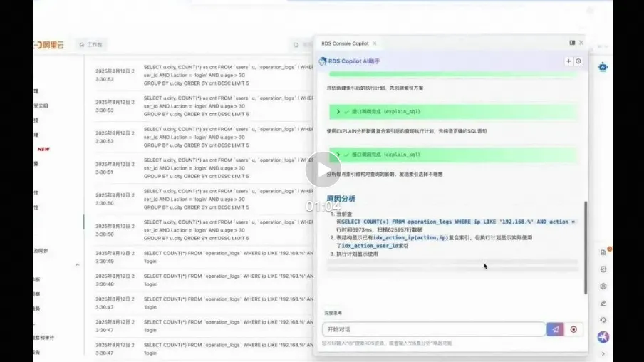Click the Copilot panel vertical scrollbar

click(x=586, y=247)
